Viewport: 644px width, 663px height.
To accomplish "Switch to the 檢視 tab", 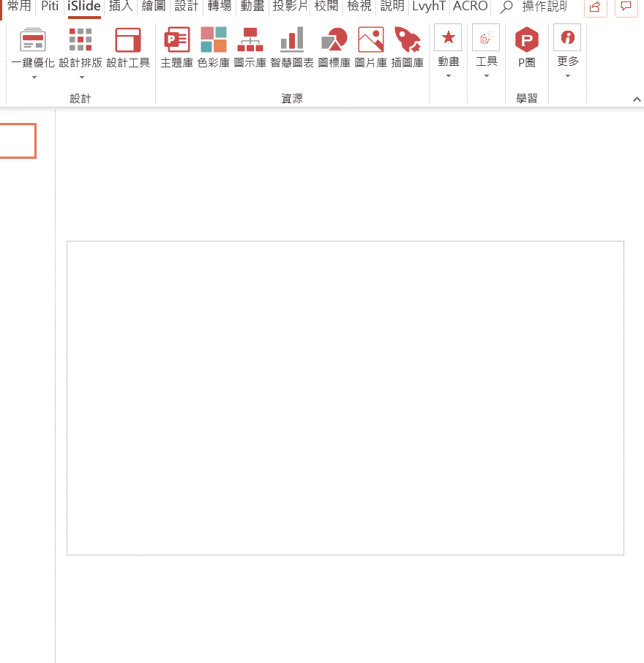I will (x=359, y=7).
